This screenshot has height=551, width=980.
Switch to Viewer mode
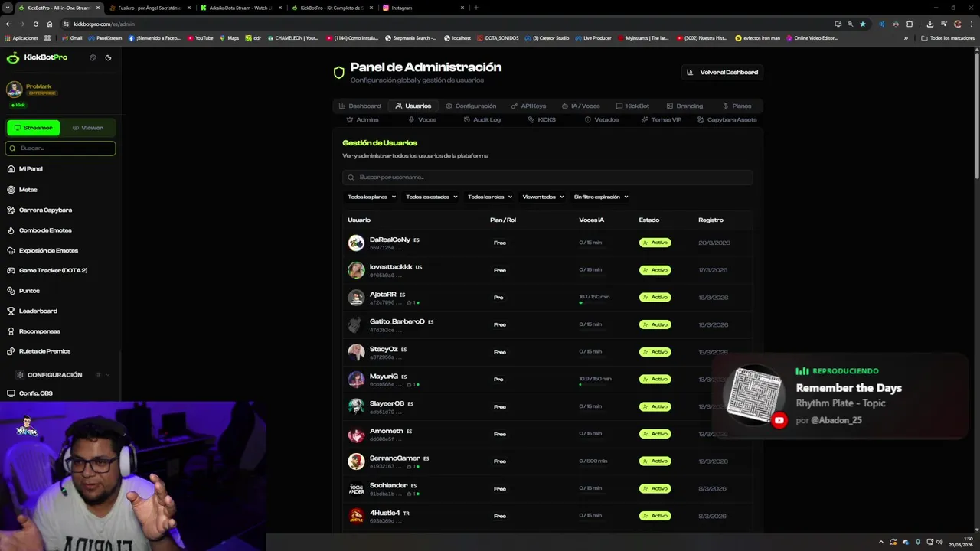[x=87, y=128]
